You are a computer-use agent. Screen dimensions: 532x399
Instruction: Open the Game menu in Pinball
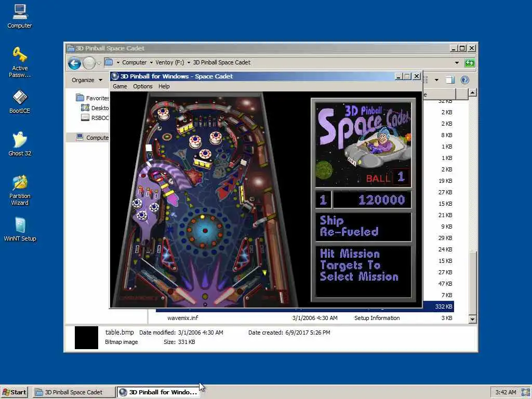tap(120, 87)
